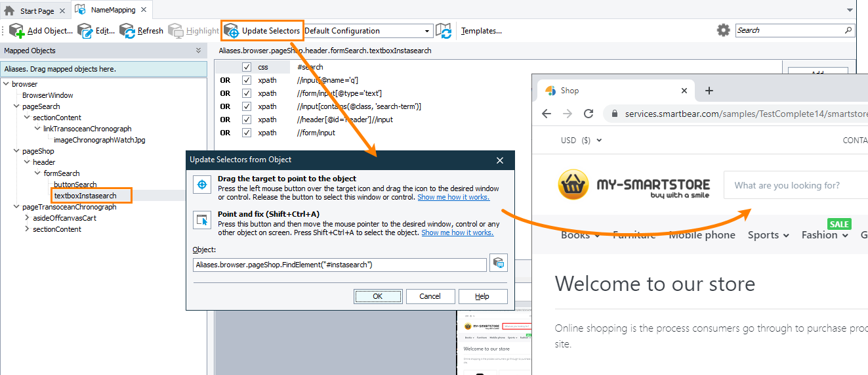The width and height of the screenshot is (868, 375).
Task: Open the Default Configuration dropdown
Action: click(x=427, y=31)
